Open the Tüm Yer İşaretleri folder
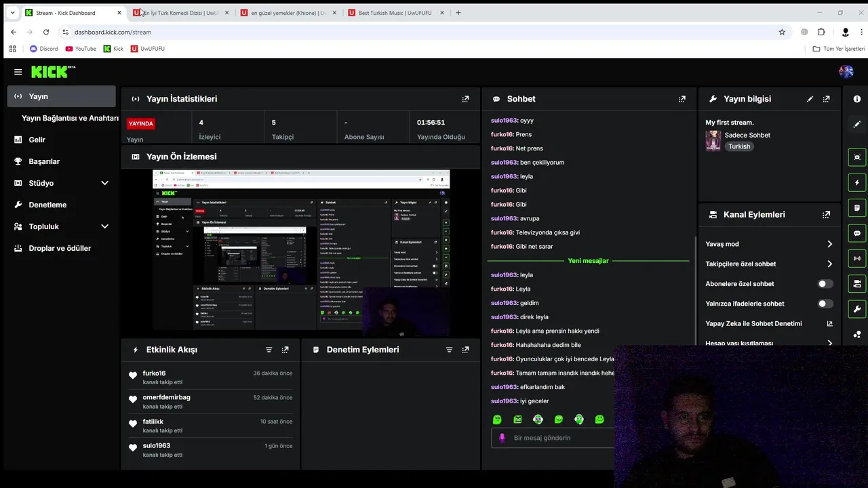Screen dimensions: 868x488 (839, 49)
